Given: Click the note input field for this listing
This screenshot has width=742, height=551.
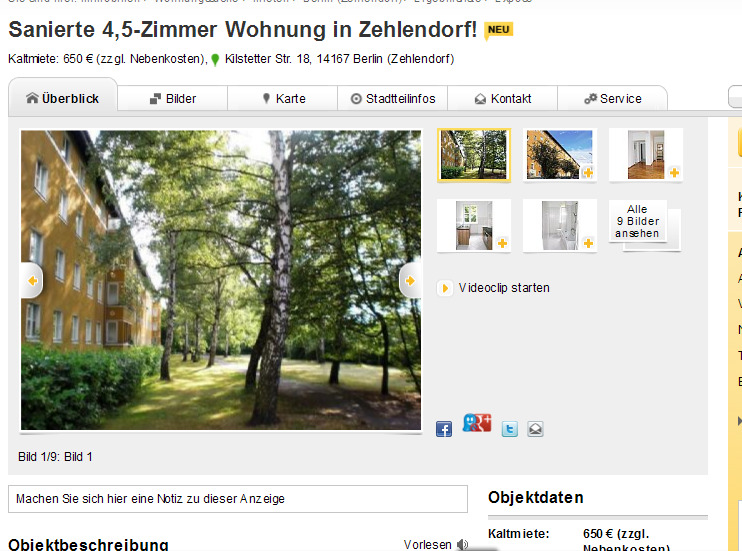Looking at the screenshot, I should 238,498.
